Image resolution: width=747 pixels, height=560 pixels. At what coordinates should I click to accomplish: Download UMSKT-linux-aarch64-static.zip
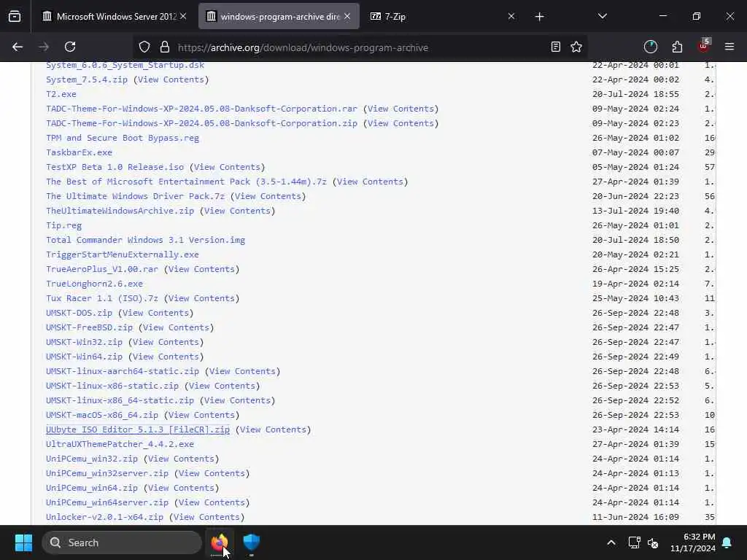click(123, 371)
